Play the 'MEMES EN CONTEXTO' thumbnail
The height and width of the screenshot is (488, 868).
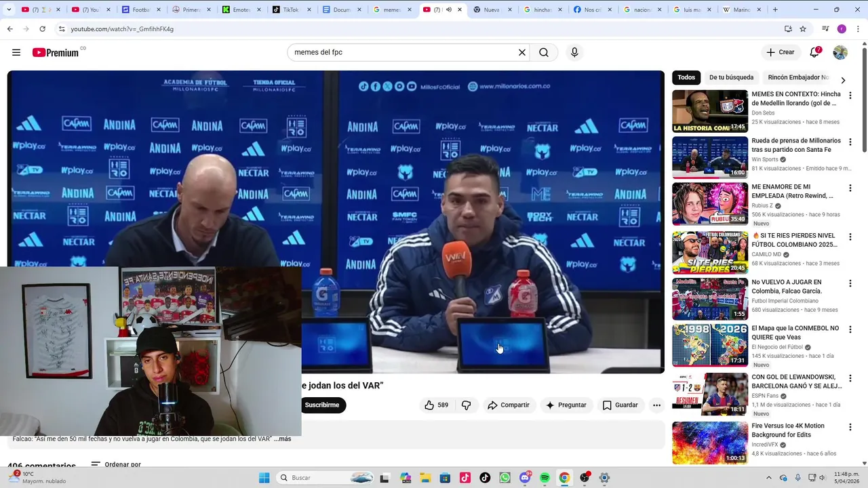tap(710, 111)
